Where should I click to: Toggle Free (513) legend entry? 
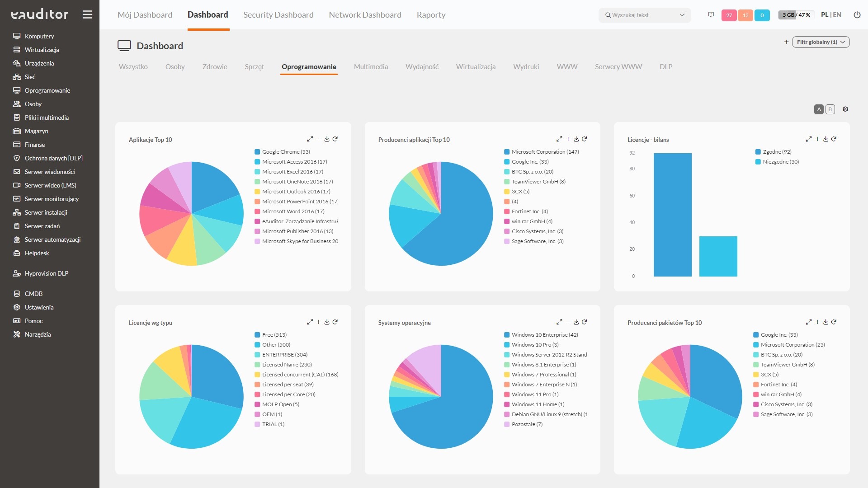pos(270,335)
